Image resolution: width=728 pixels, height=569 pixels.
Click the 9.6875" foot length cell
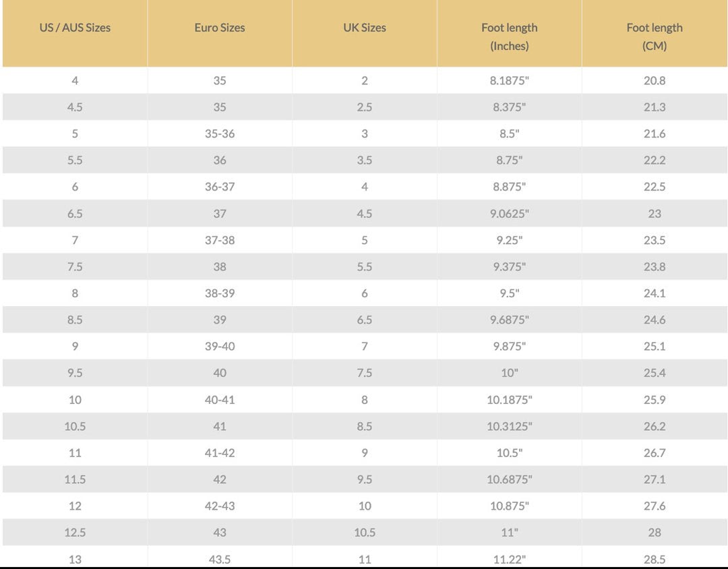tap(510, 320)
